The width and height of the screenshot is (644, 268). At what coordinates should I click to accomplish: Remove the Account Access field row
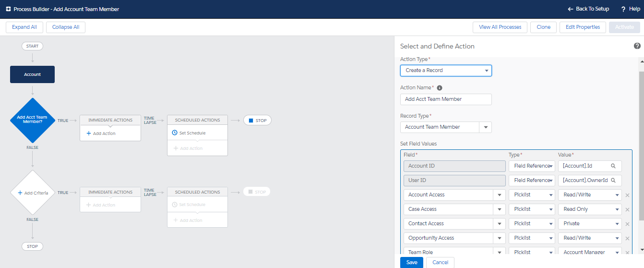click(x=627, y=195)
